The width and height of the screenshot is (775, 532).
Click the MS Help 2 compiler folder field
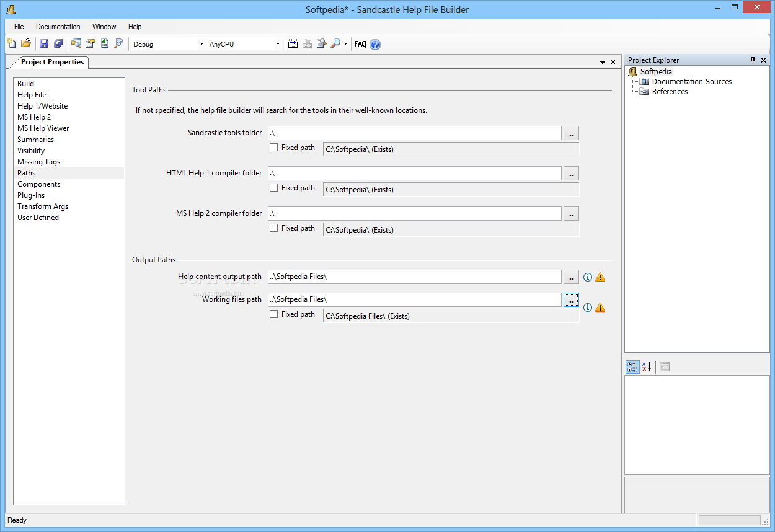pyautogui.click(x=415, y=213)
